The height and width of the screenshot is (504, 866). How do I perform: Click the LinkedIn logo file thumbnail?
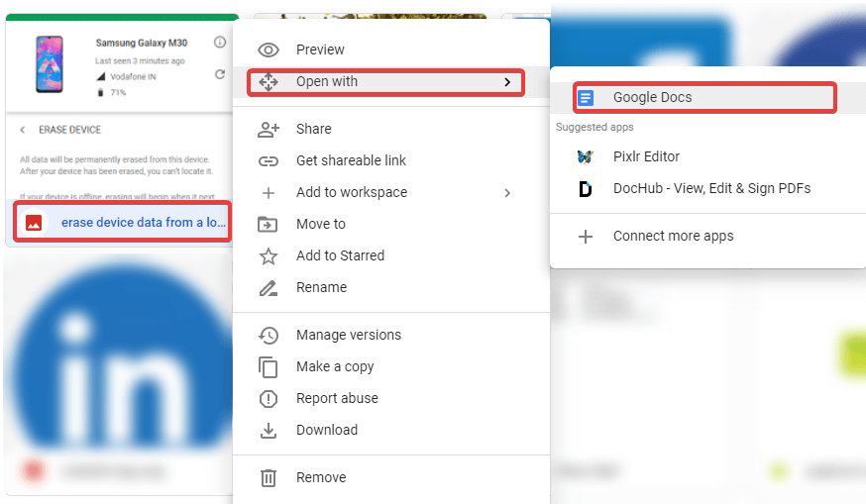click(118, 353)
